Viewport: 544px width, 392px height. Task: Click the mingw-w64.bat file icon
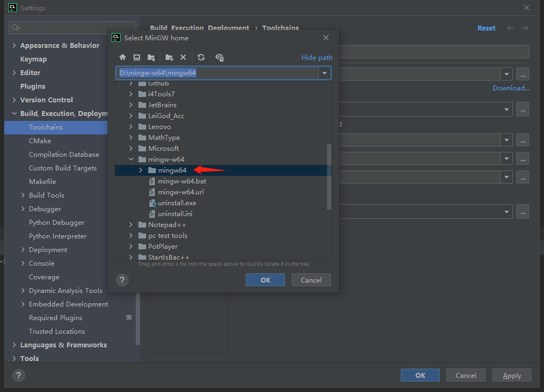click(x=152, y=181)
